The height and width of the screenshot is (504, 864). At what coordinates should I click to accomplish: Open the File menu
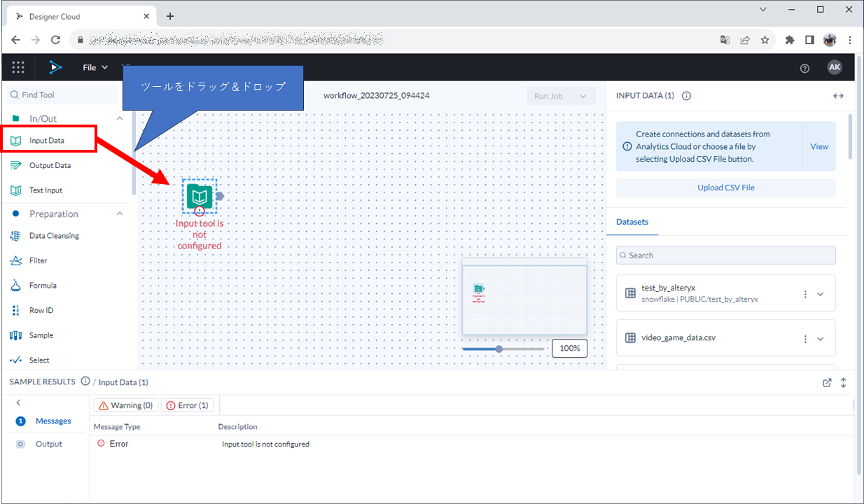(95, 67)
